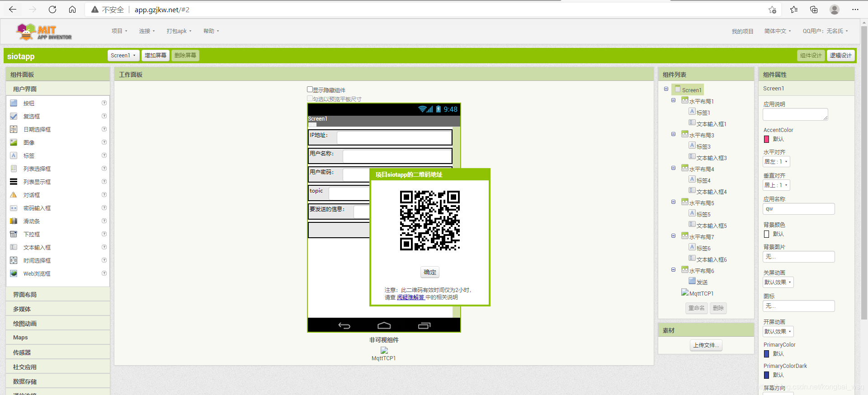This screenshot has width=868, height=395.
Task: Open the 垂直对齐 dropdown
Action: pyautogui.click(x=776, y=185)
